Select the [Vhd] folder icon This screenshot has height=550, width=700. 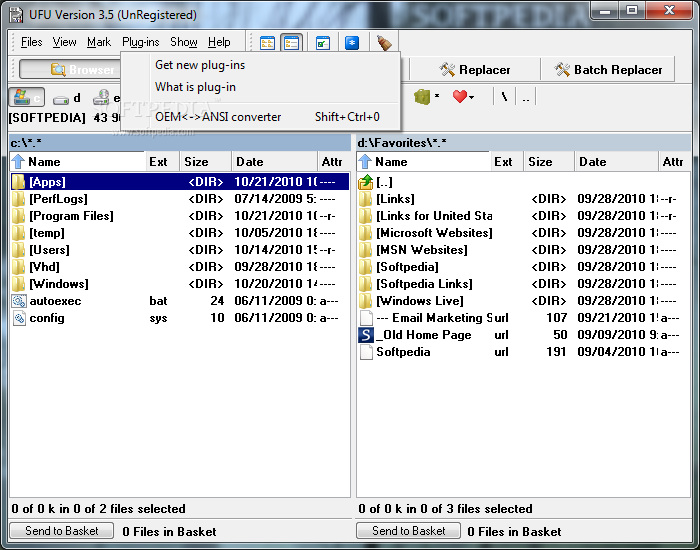click(18, 267)
